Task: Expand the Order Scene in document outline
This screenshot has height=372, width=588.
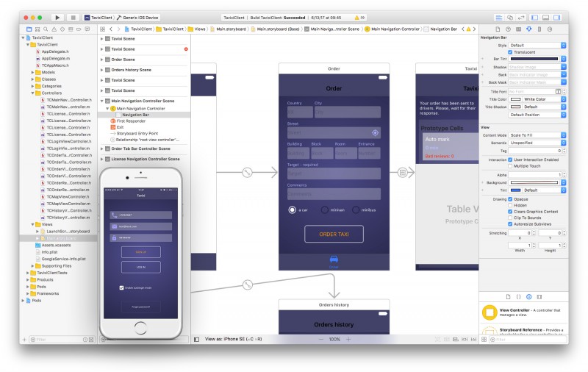Action: click(x=101, y=60)
